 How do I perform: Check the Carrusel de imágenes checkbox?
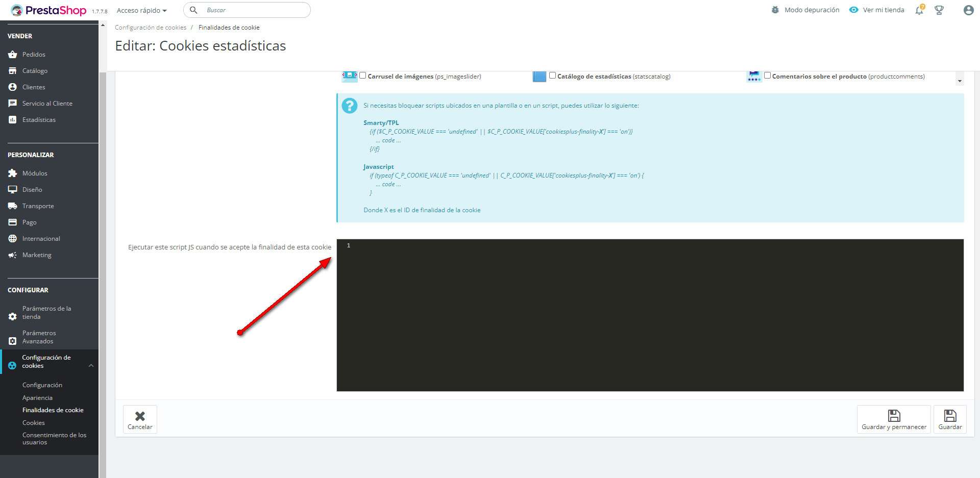(x=363, y=76)
